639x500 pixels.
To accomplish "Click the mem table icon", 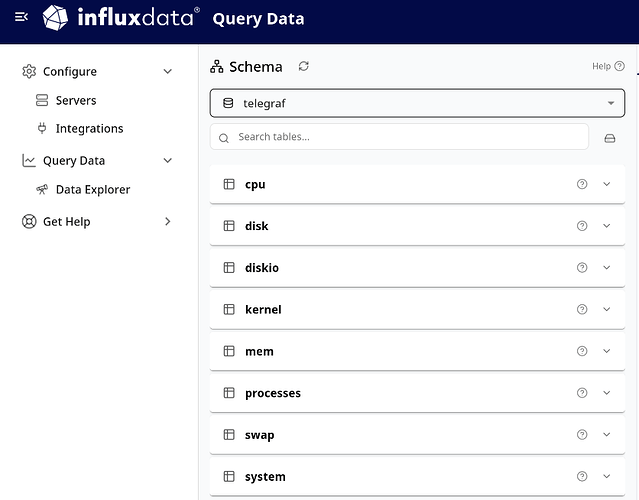I will [229, 352].
